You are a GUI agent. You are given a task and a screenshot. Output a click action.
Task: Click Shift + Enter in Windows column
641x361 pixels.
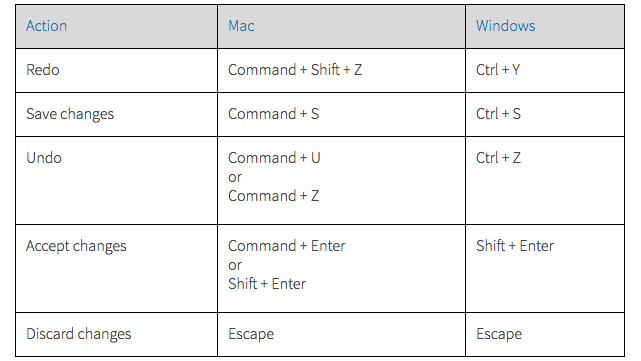click(515, 246)
